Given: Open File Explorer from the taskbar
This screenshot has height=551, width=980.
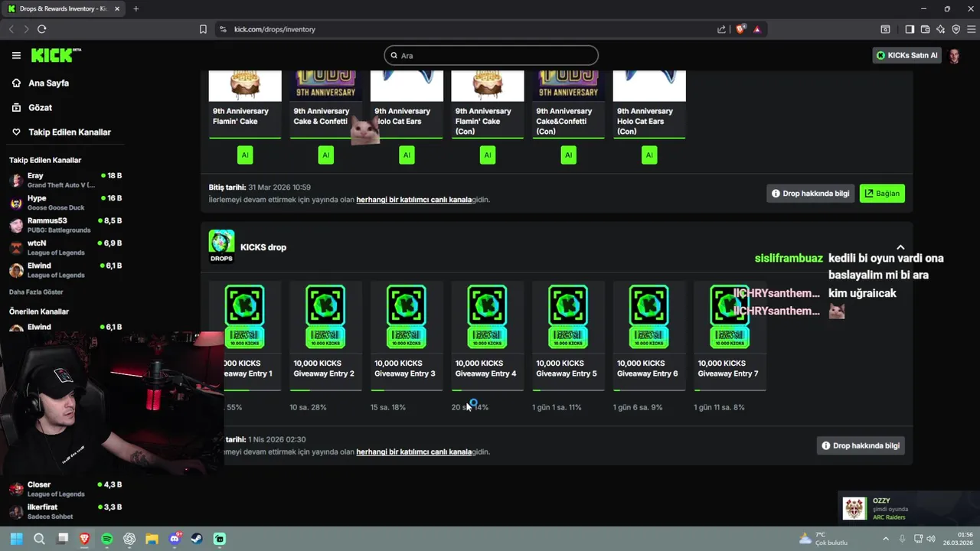Looking at the screenshot, I should (152, 539).
